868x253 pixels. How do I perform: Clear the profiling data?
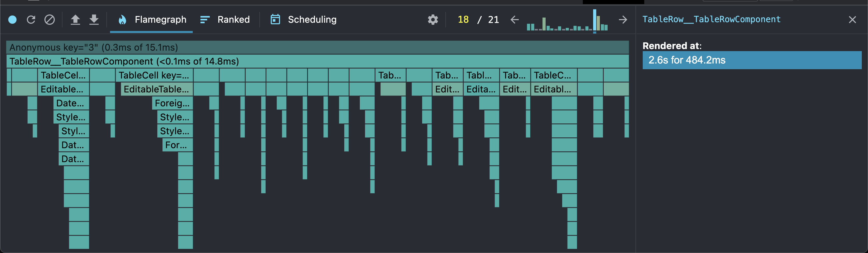point(50,20)
